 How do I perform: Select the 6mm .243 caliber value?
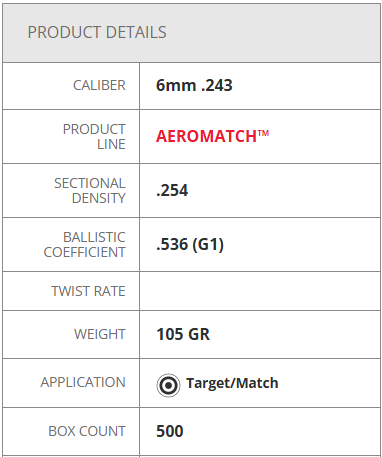194,85
